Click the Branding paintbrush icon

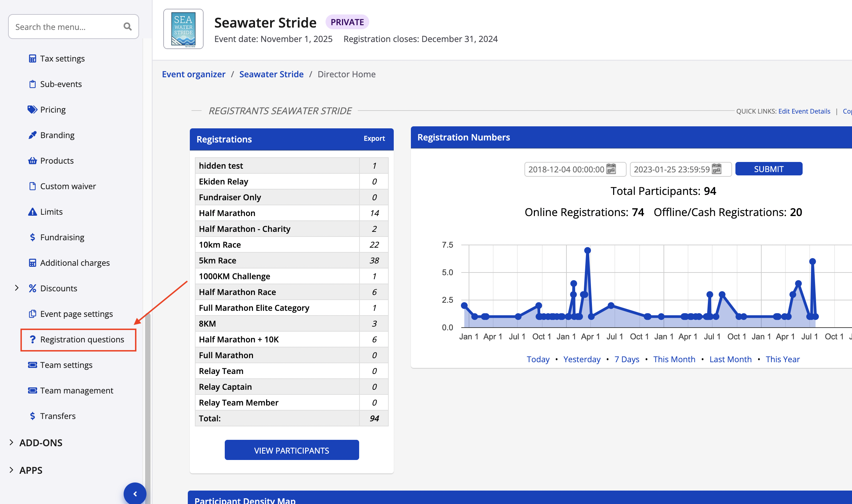click(x=32, y=135)
